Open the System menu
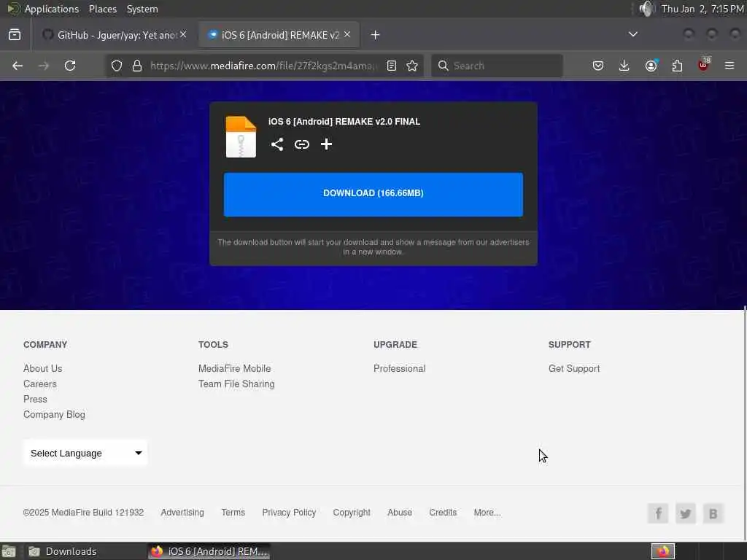The height and width of the screenshot is (560, 747). point(142,9)
